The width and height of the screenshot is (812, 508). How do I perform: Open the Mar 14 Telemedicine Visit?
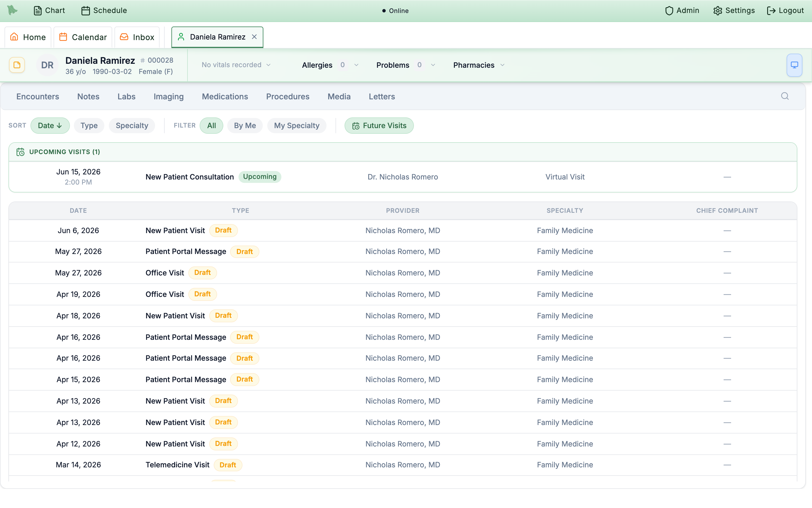[403, 465]
